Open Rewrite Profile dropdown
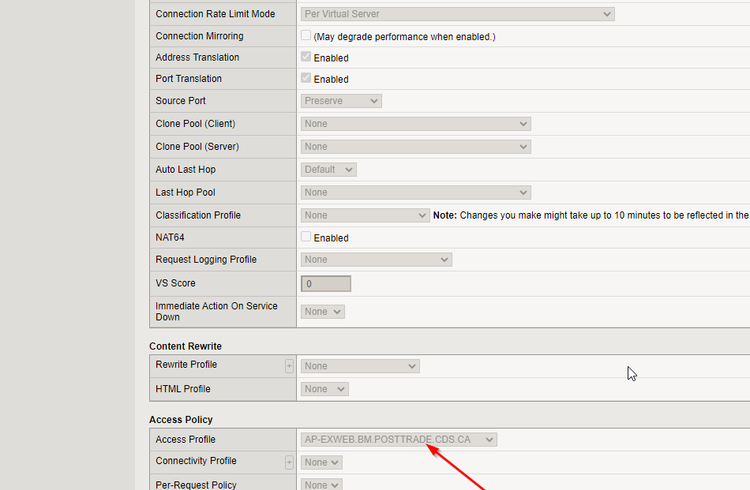750x490 pixels. (x=359, y=366)
